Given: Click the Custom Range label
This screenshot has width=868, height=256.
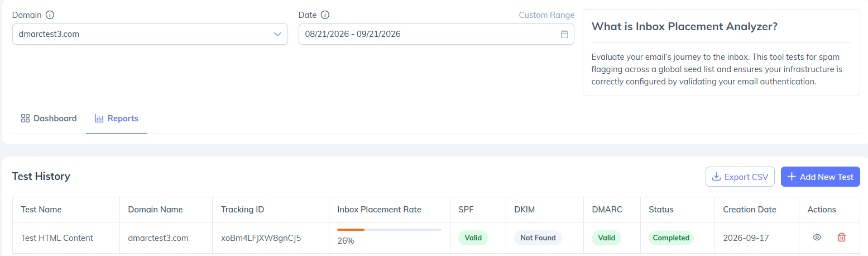Looking at the screenshot, I should 546,15.
